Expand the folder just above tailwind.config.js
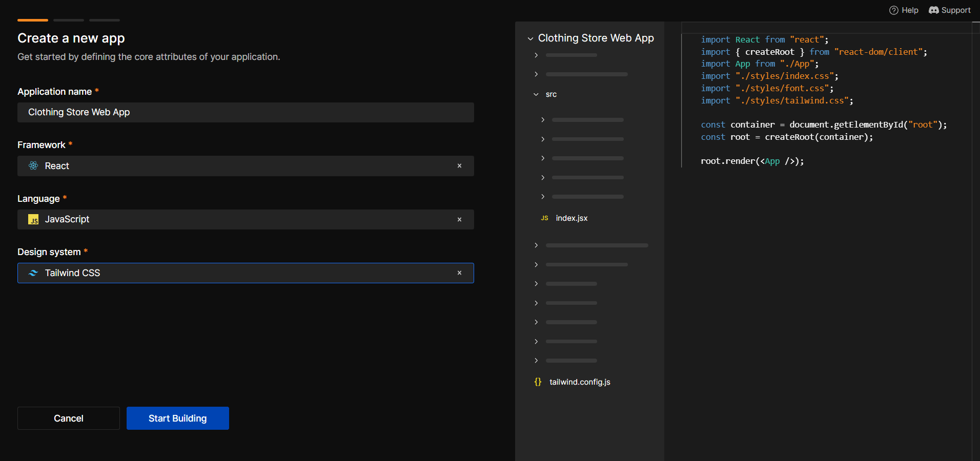Viewport: 980px width, 461px height. (536, 361)
